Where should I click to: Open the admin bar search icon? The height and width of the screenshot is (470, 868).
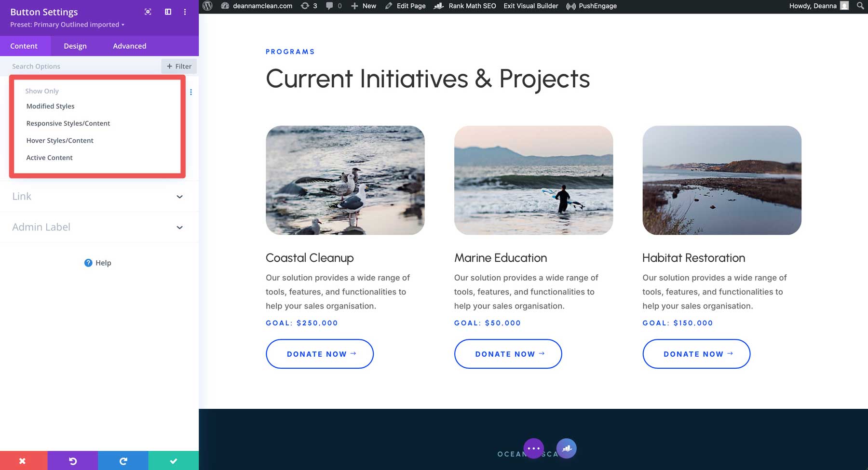click(860, 6)
